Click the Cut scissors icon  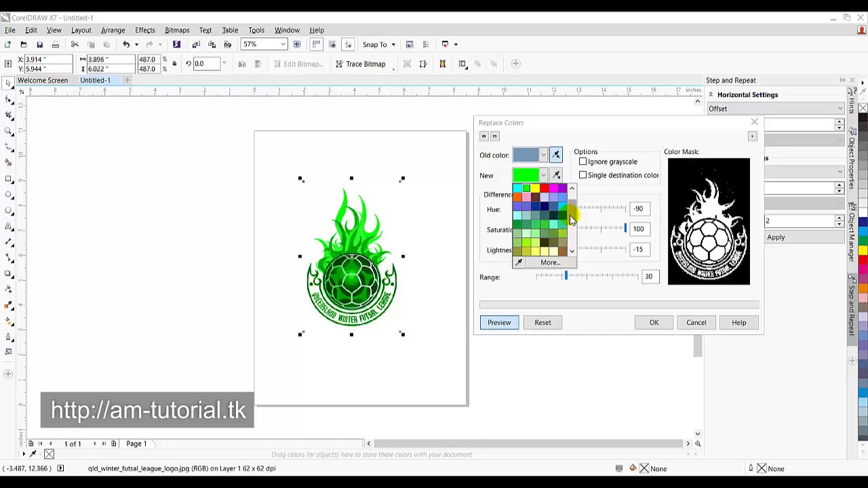pos(75,45)
